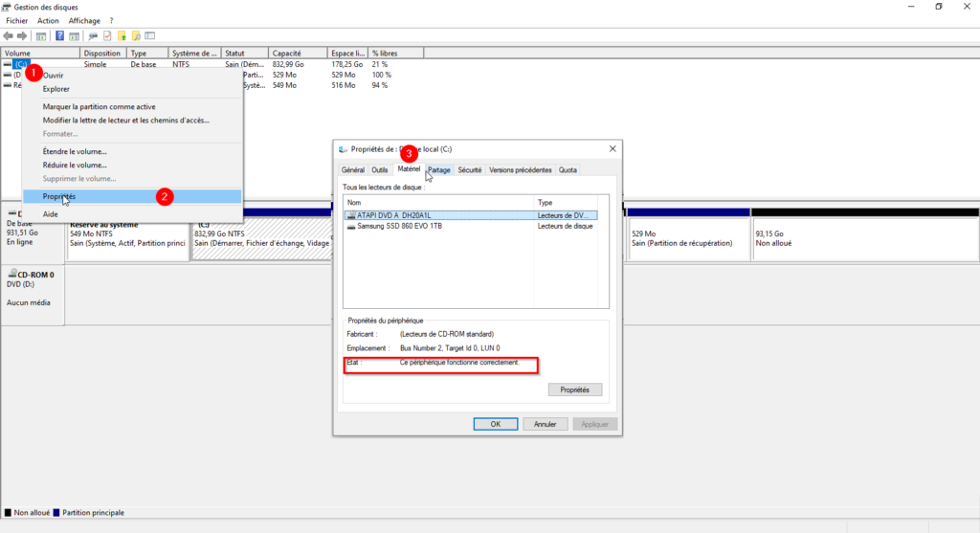Open the Fichier menu

(17, 20)
